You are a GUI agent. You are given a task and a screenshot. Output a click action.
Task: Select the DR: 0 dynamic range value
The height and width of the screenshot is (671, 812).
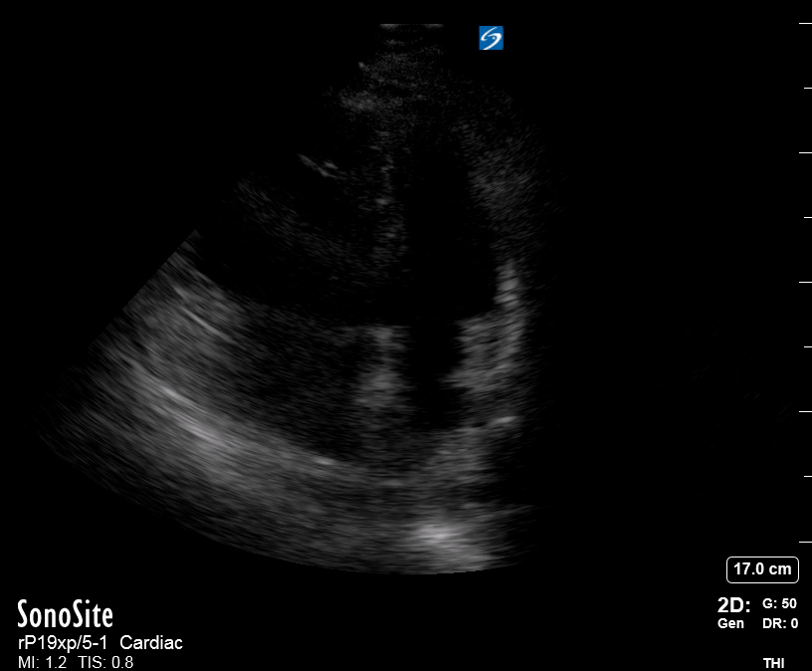point(780,623)
